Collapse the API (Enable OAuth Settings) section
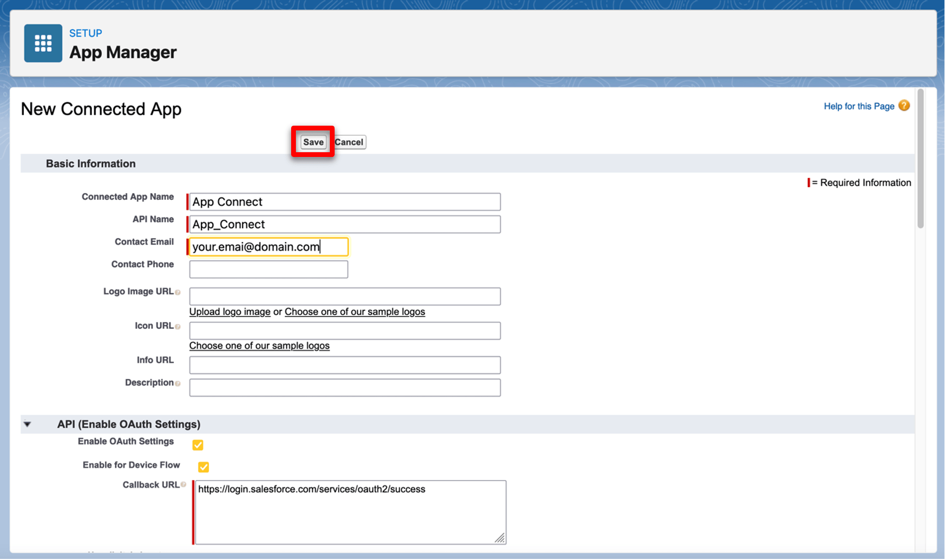Screen dimensions: 945x560 27,424
